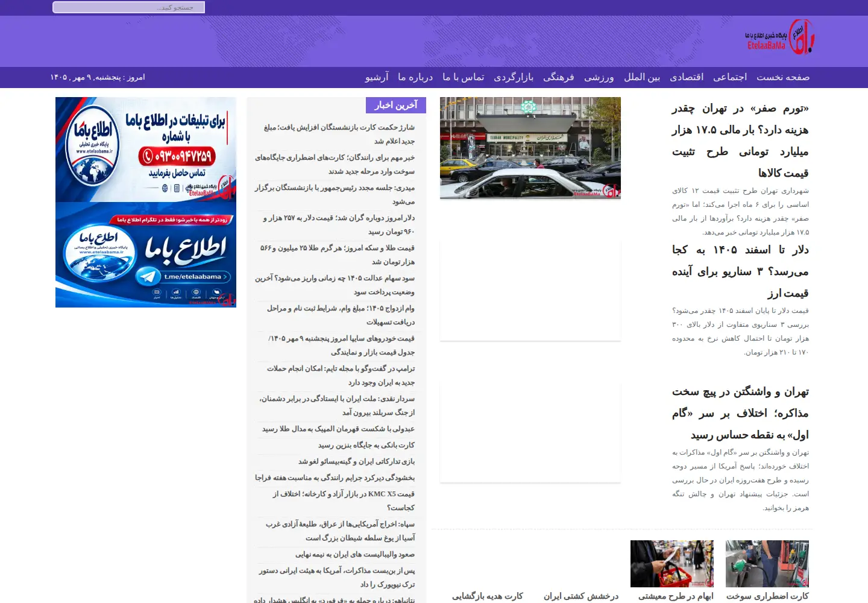Viewport: 868px width, 603px height.
Task: Open news item سود سهام عدالت ۱۴۰۵
Action: pyautogui.click(x=335, y=285)
